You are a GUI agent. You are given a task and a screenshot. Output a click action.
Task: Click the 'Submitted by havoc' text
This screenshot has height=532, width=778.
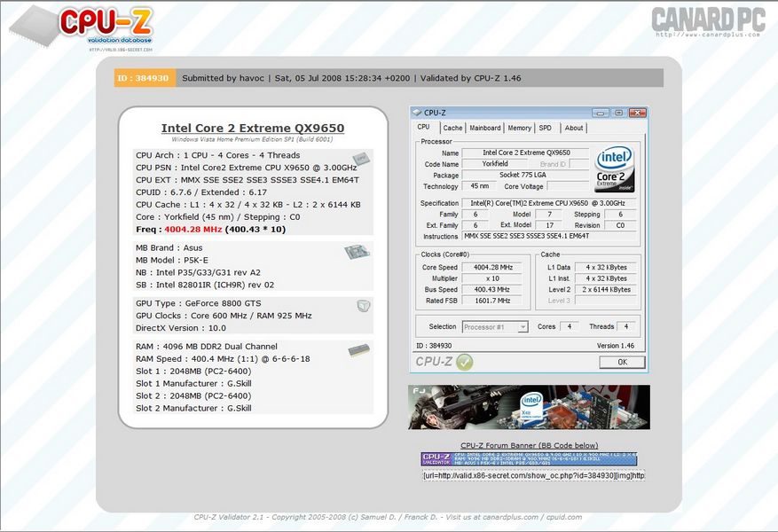click(223, 78)
